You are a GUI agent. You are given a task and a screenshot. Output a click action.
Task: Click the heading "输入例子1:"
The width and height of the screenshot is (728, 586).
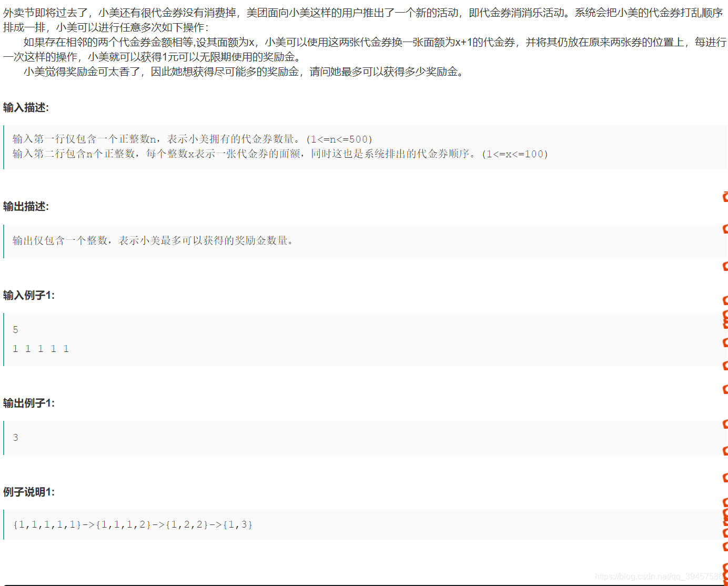(x=29, y=295)
